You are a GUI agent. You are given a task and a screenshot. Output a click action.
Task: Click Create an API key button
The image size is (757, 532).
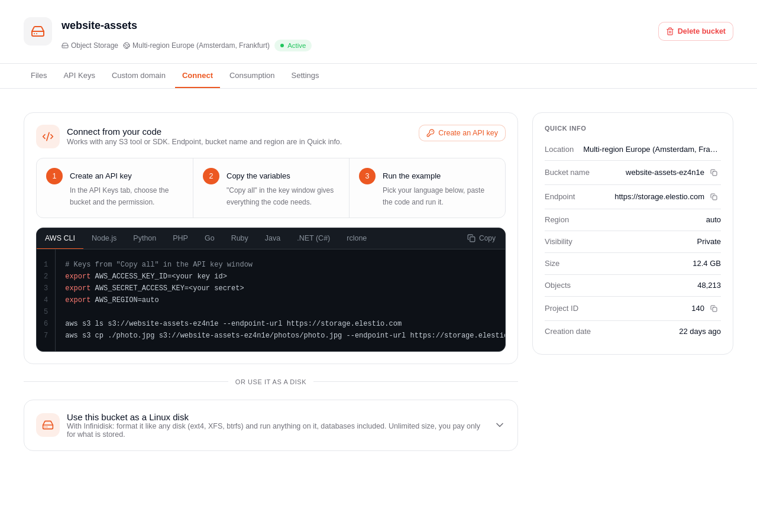click(462, 133)
